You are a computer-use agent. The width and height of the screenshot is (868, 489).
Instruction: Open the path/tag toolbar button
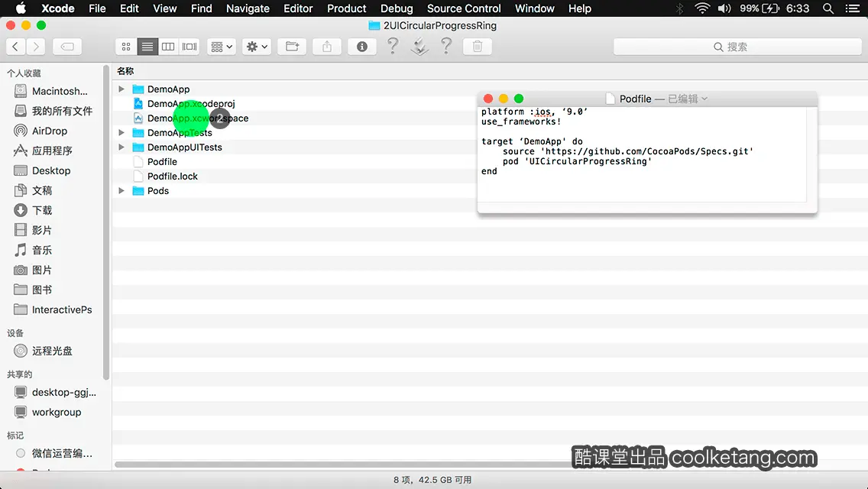point(67,47)
